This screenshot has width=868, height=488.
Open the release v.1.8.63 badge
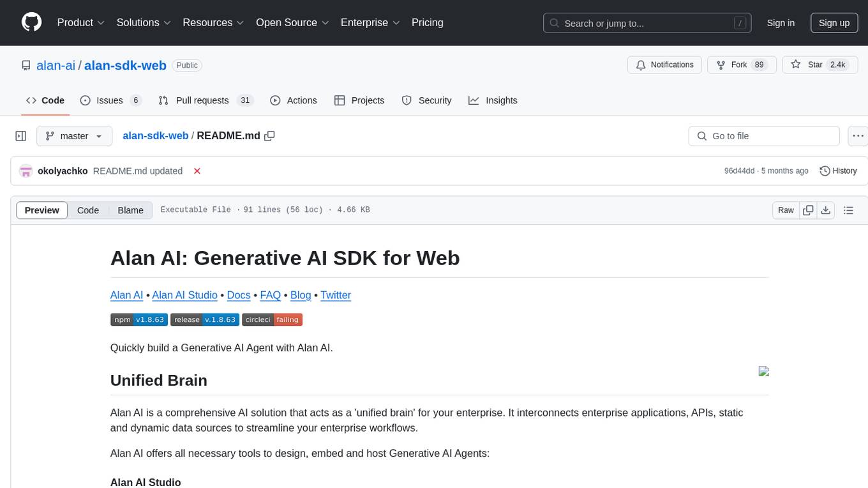205,319
